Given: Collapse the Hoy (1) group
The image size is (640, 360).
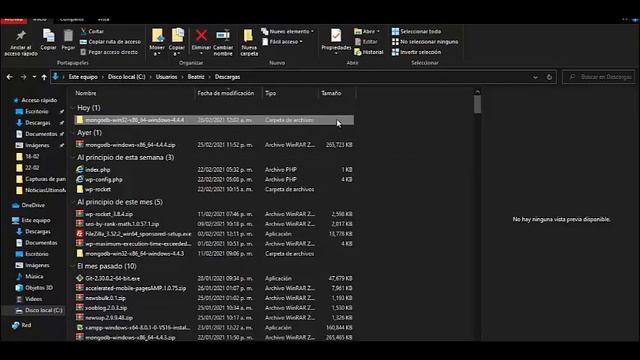Looking at the screenshot, I should [x=73, y=108].
